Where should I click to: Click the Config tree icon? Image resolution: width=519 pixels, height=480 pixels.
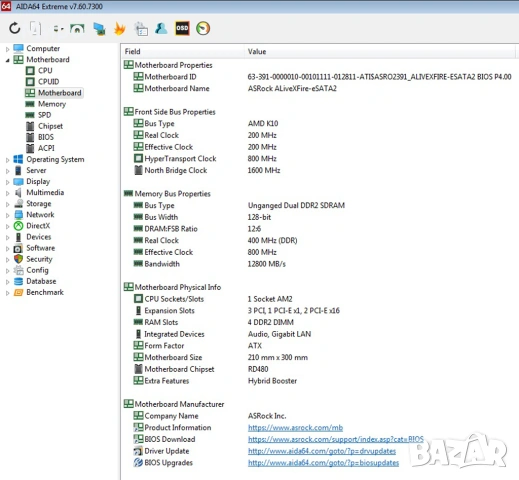[x=18, y=270]
